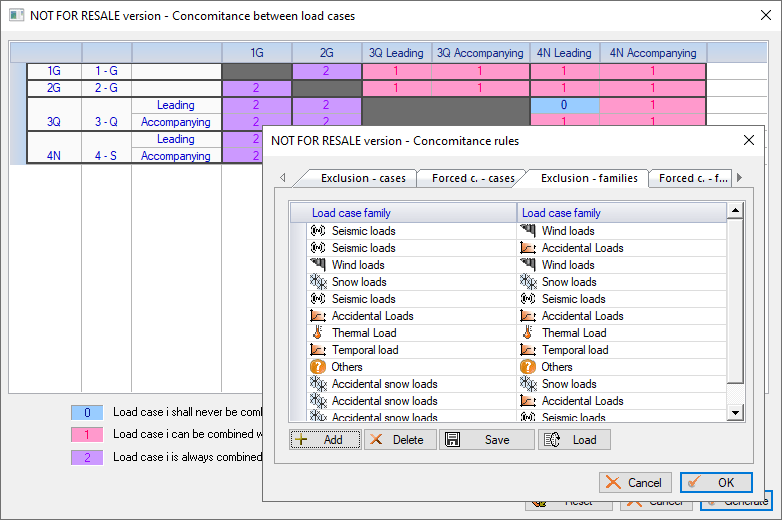Save the concomitance rules to file
Screen dimensions: 782x520
[486, 440]
